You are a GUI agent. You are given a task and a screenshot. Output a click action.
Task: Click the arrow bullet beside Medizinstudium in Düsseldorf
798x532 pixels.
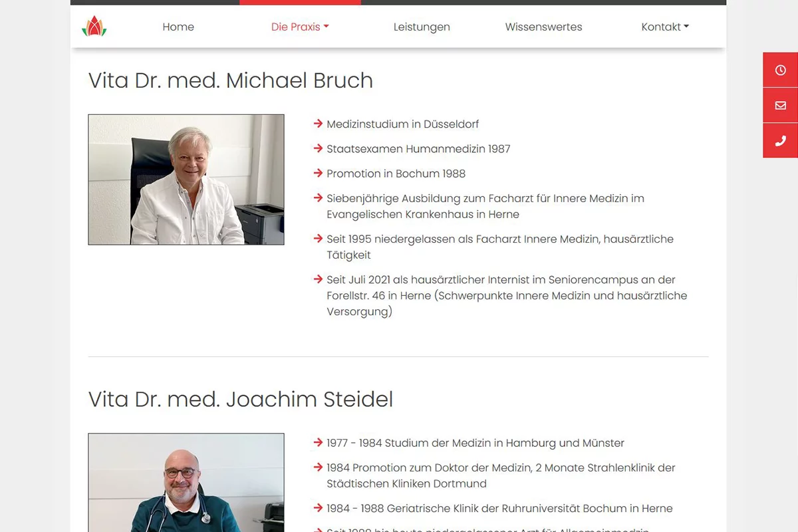point(318,124)
